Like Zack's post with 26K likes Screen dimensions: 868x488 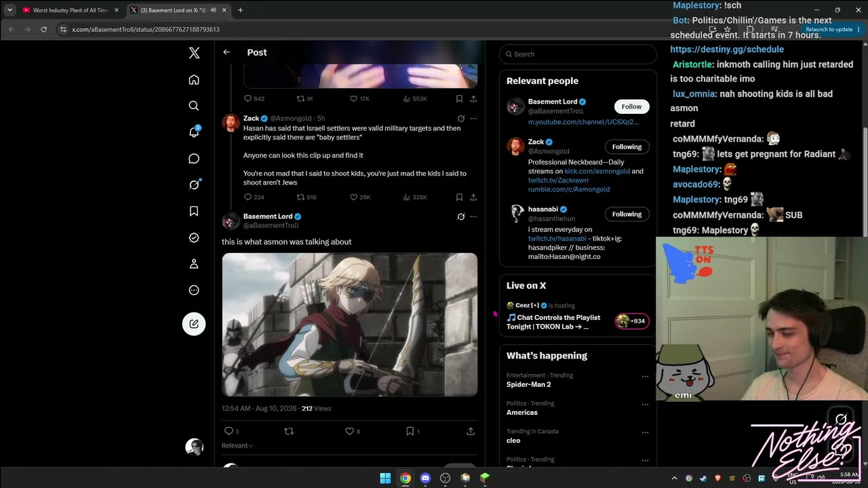point(359,197)
